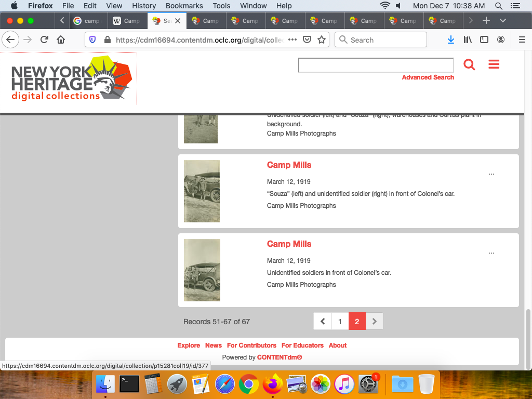
Task: Expand options ellipsis for Unidentified soldiers record
Action: click(491, 253)
